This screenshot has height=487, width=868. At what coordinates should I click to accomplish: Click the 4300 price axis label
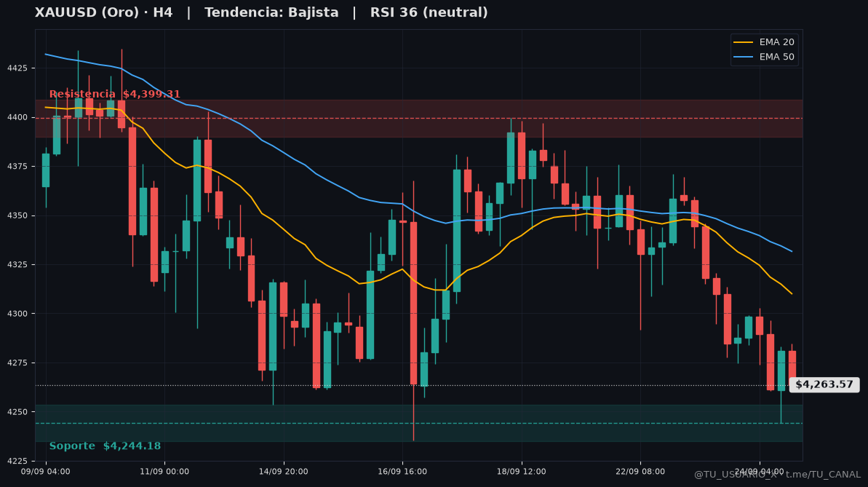tap(17, 314)
